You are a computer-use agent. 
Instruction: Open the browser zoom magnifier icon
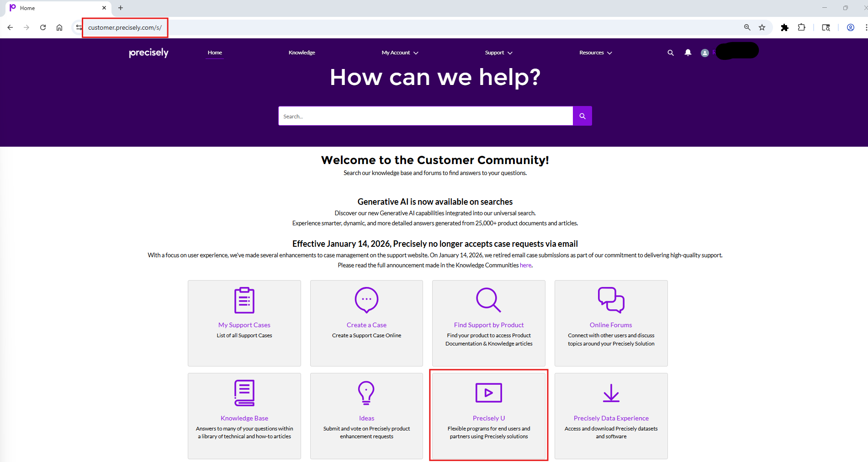[747, 27]
